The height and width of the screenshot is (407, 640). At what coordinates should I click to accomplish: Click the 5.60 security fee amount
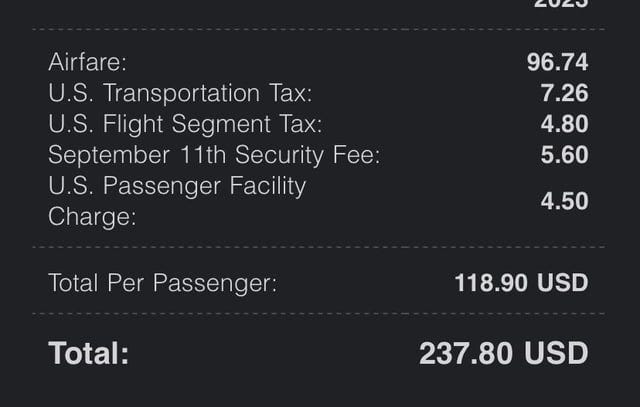click(564, 155)
